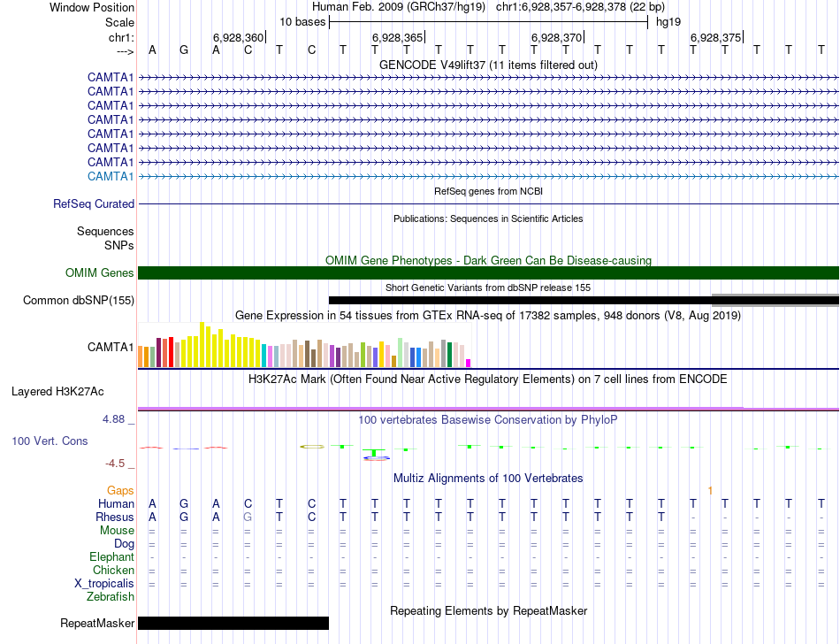
Task: Click the long black dbSNP variant bar
Action: (x=520, y=300)
